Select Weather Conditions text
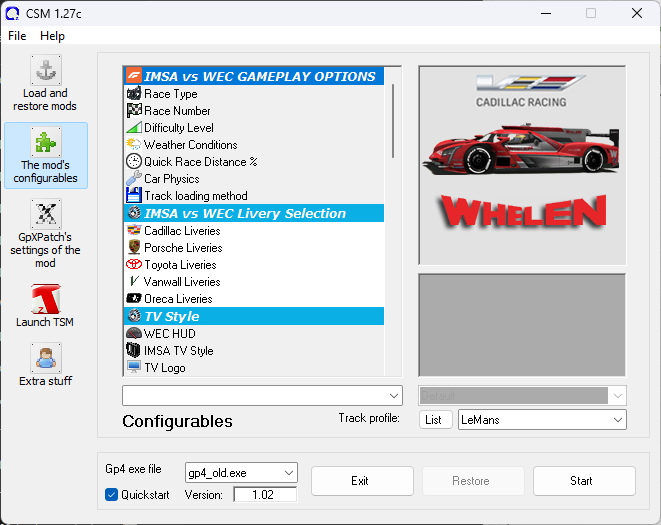This screenshot has height=525, width=661. (x=191, y=145)
